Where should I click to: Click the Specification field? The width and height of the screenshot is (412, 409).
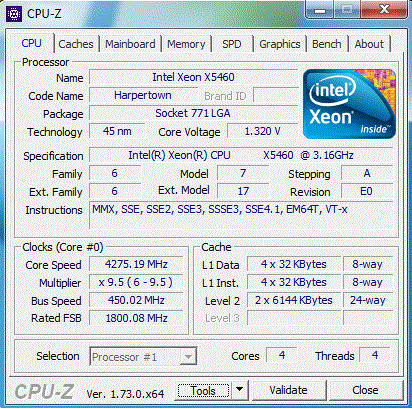241,155
